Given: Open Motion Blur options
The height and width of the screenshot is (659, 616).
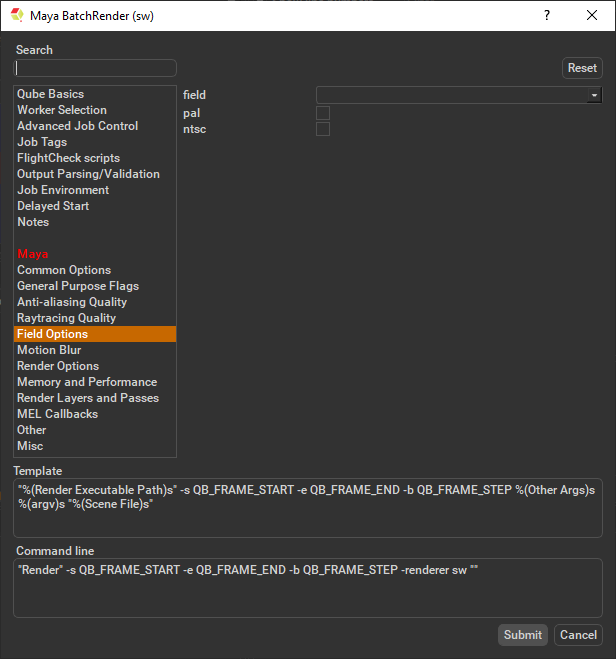Looking at the screenshot, I should pyautogui.click(x=49, y=350).
